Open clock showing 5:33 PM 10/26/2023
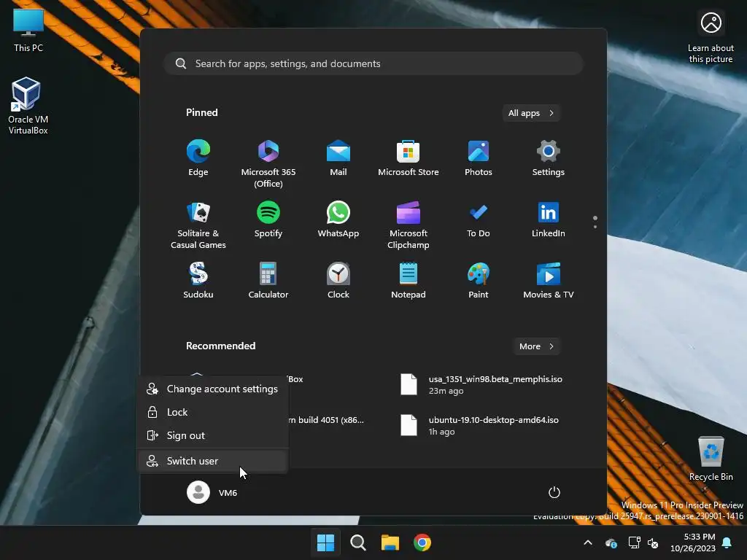 pos(693,542)
